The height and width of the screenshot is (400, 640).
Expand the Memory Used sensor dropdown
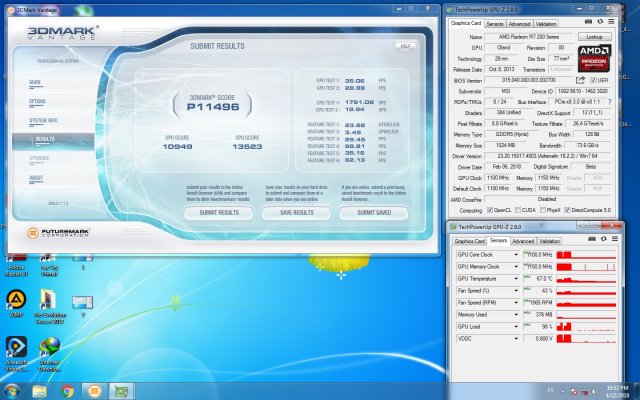tap(517, 314)
